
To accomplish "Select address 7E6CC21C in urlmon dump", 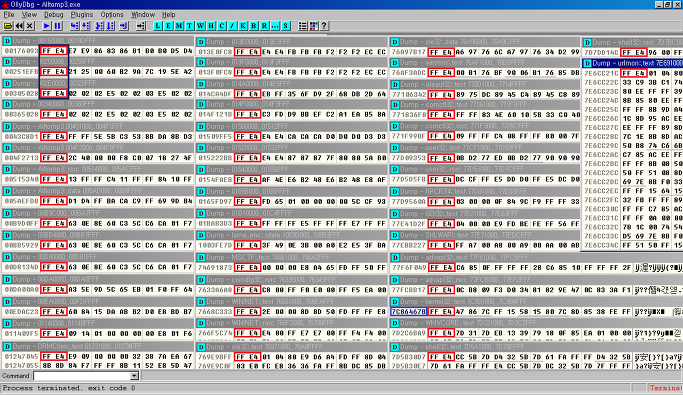I will (x=601, y=73).
